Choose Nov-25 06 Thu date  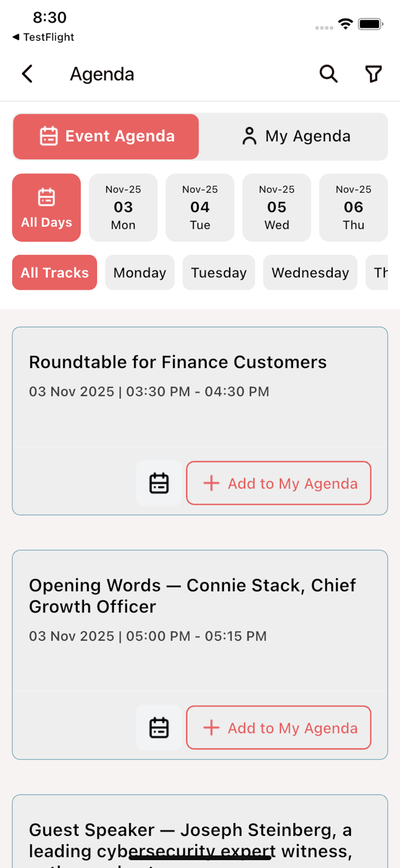pos(353,207)
